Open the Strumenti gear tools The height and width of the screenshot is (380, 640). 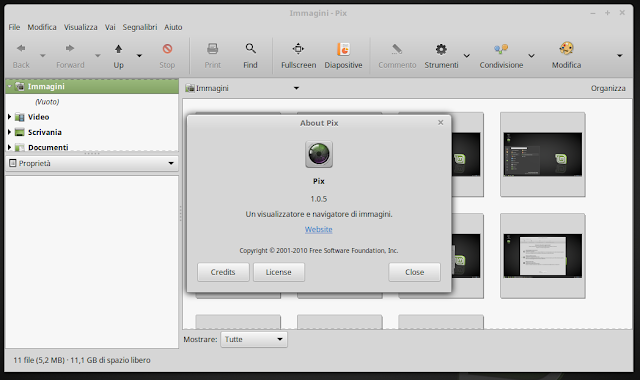click(441, 49)
